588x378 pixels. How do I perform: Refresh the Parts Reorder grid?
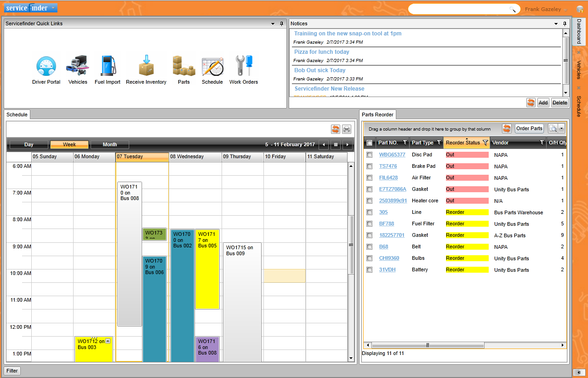tap(506, 128)
